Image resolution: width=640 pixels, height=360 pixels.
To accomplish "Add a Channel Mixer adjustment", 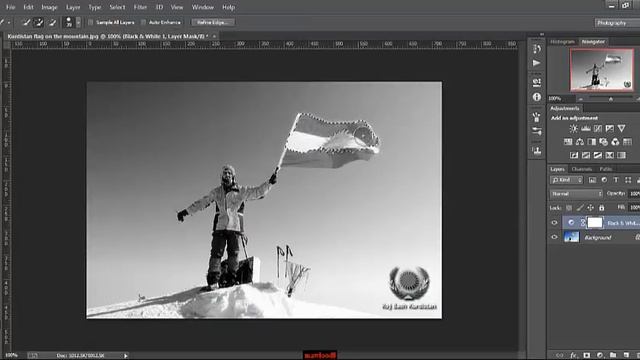I will click(615, 142).
